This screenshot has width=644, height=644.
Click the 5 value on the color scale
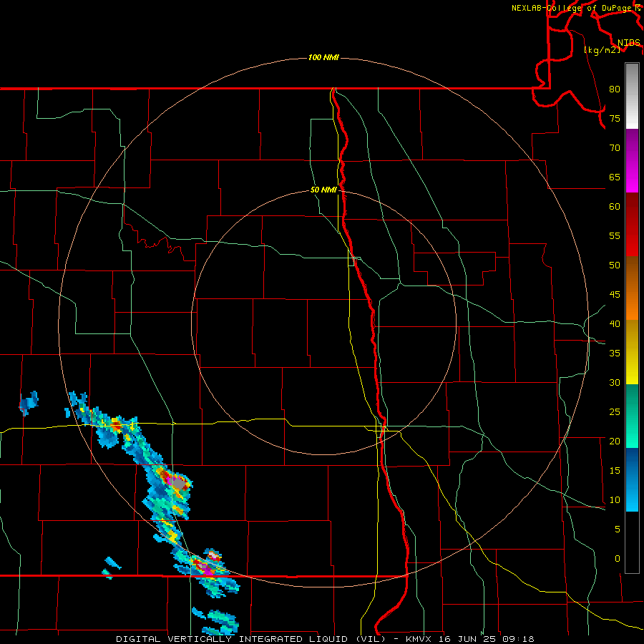(x=618, y=529)
